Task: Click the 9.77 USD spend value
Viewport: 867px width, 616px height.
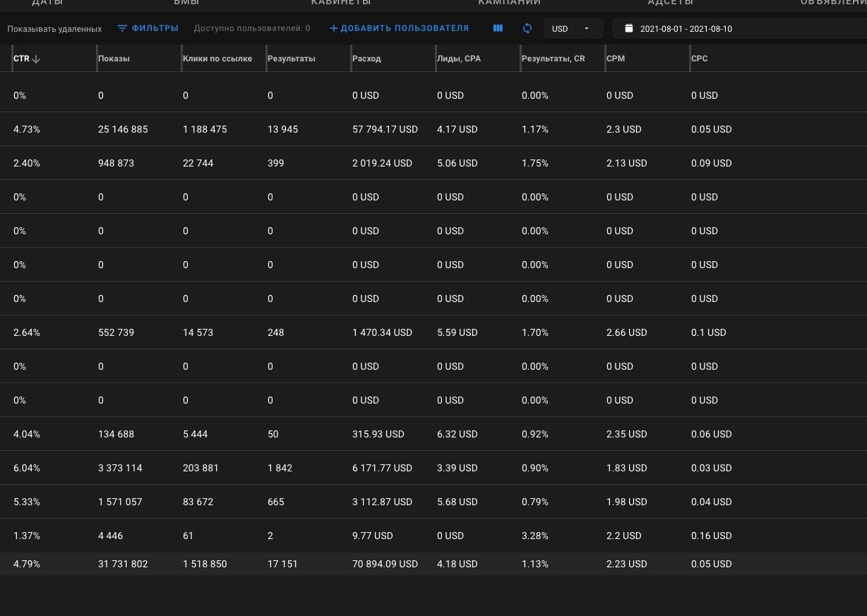Action: [372, 536]
